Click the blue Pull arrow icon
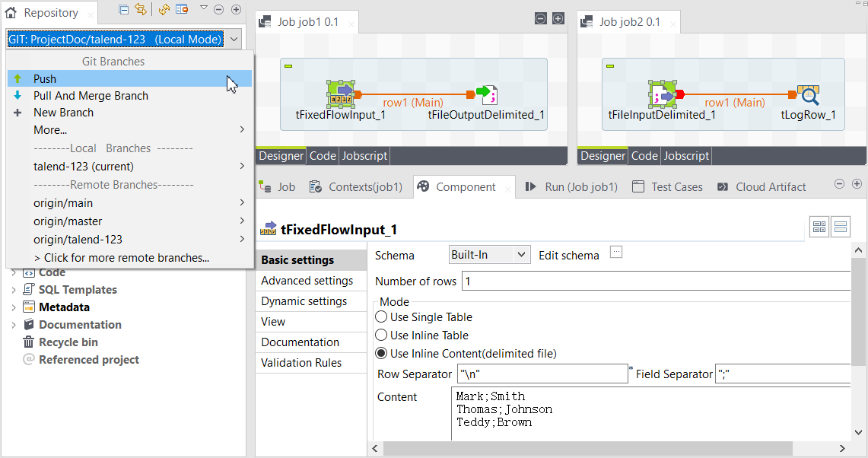 pyautogui.click(x=17, y=95)
